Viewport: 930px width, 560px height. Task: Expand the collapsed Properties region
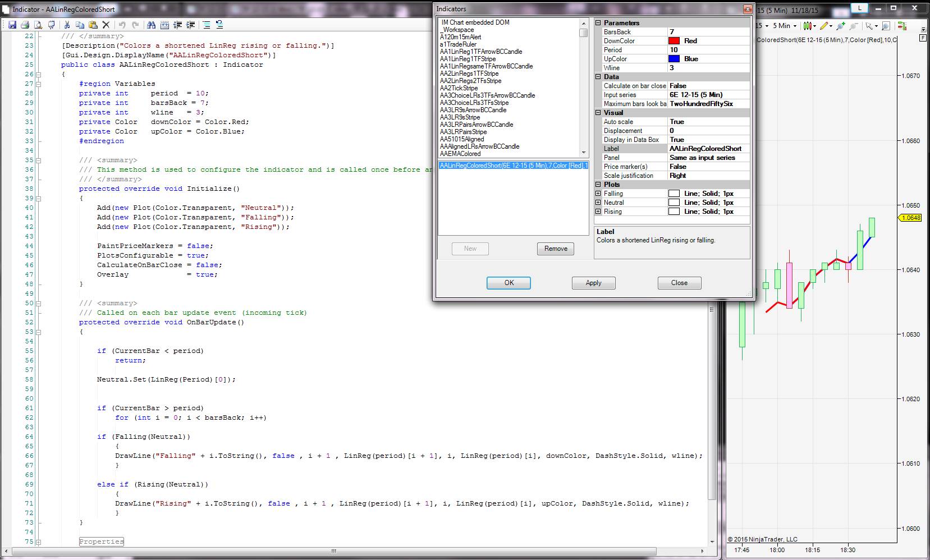pyautogui.click(x=39, y=541)
